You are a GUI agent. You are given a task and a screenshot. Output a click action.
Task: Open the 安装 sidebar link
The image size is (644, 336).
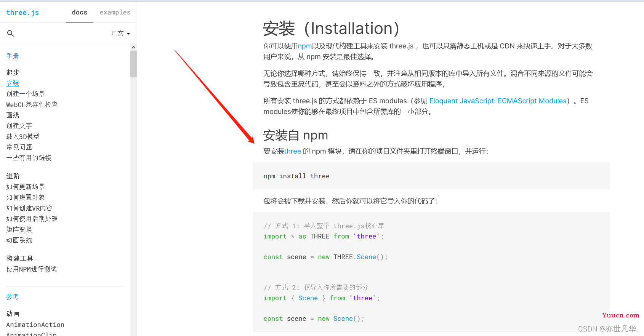13,83
